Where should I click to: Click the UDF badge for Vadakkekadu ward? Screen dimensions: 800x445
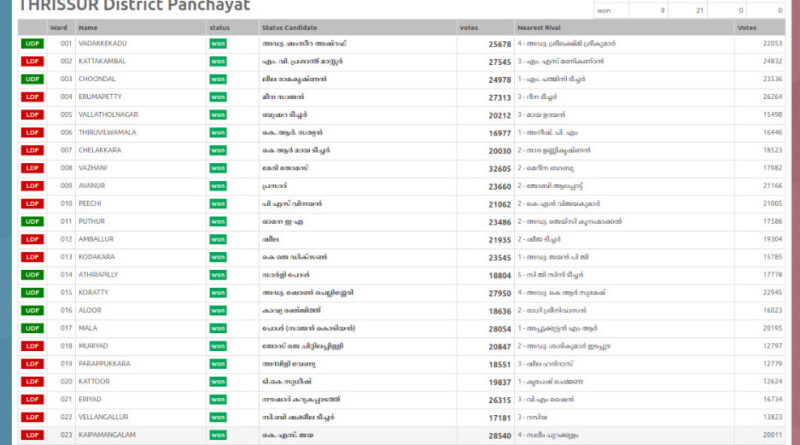32,44
